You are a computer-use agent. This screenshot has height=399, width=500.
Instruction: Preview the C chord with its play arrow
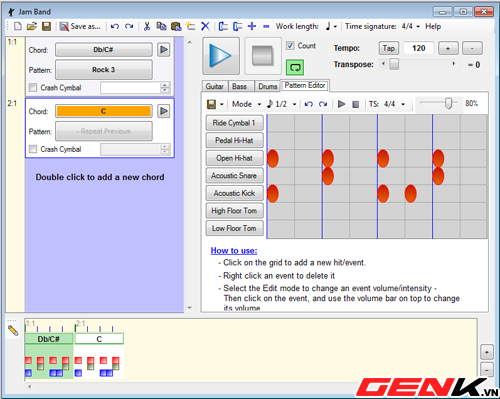164,111
